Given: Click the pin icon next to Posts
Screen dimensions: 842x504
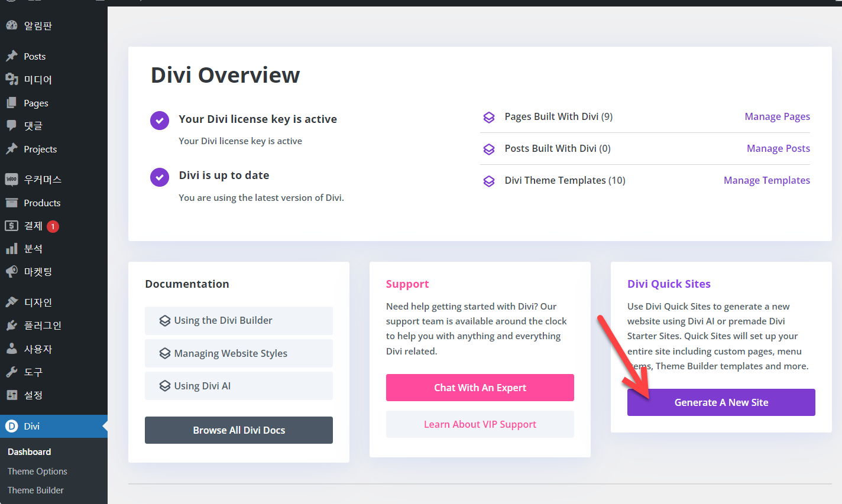Looking at the screenshot, I should (x=12, y=56).
